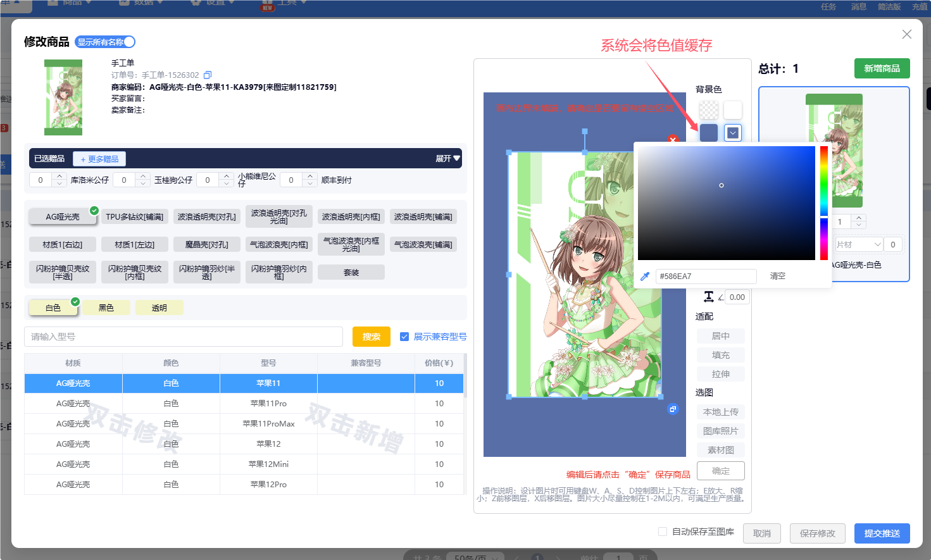The height and width of the screenshot is (560, 931).
Task: Fit the image using 填充
Action: coord(721,355)
